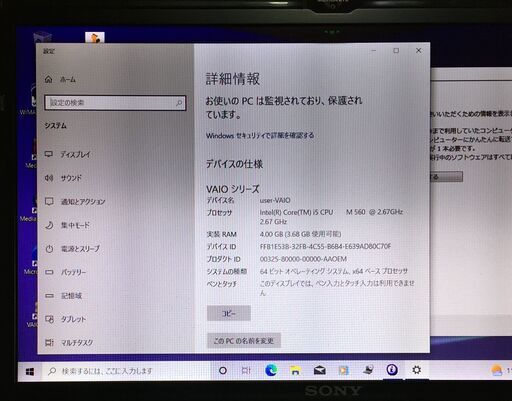Click the weather icon in the taskbar
The image size is (512, 401).
click(x=497, y=370)
